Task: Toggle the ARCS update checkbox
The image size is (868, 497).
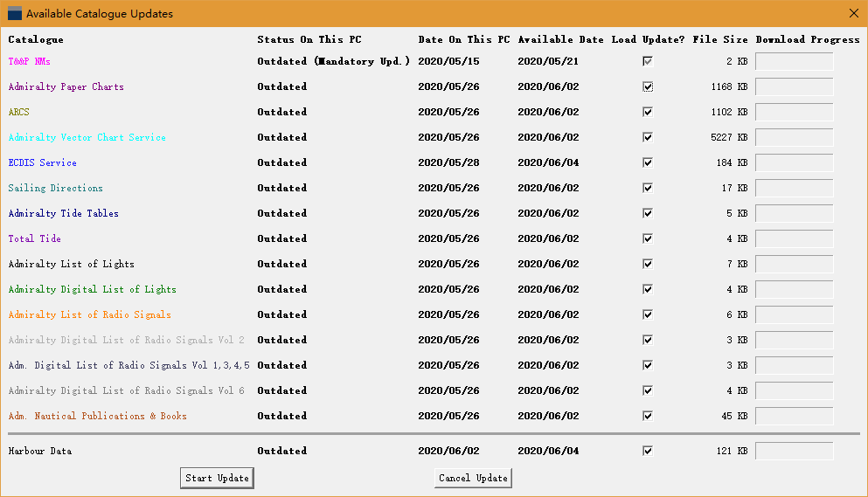Action: click(648, 112)
